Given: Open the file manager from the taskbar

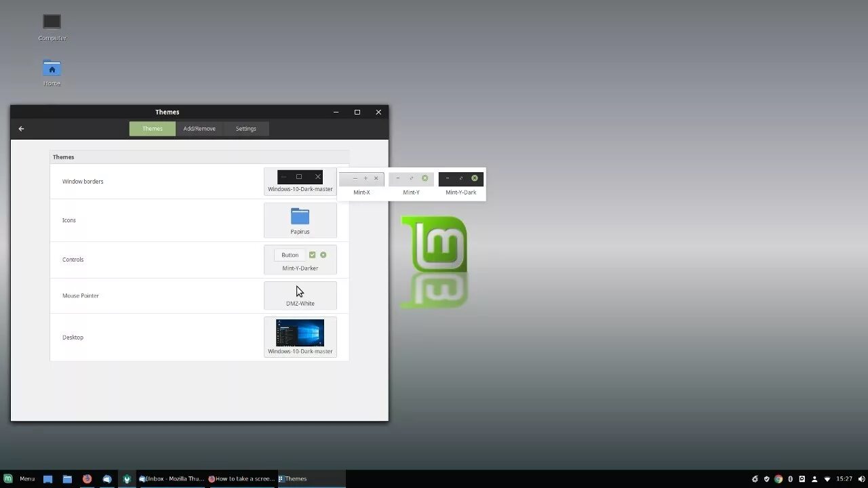Looking at the screenshot, I should tap(67, 479).
